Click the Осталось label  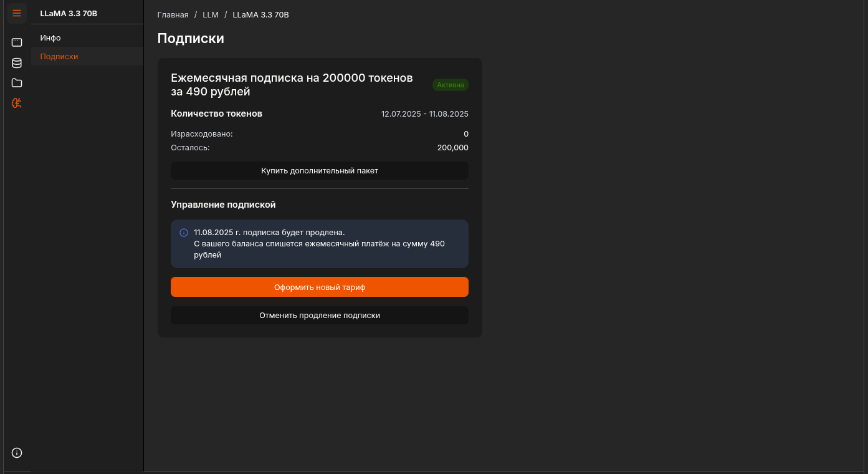(x=190, y=148)
